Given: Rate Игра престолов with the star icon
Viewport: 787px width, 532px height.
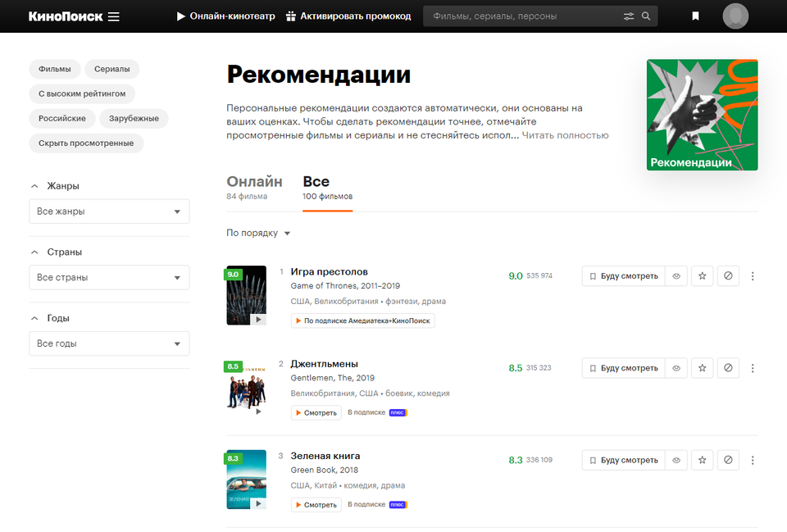Looking at the screenshot, I should 703,276.
